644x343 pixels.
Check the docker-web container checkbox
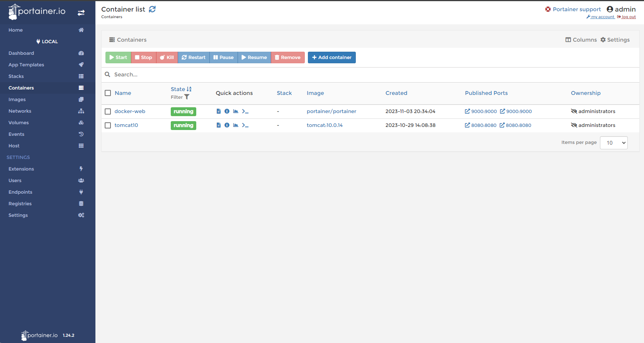(x=108, y=112)
